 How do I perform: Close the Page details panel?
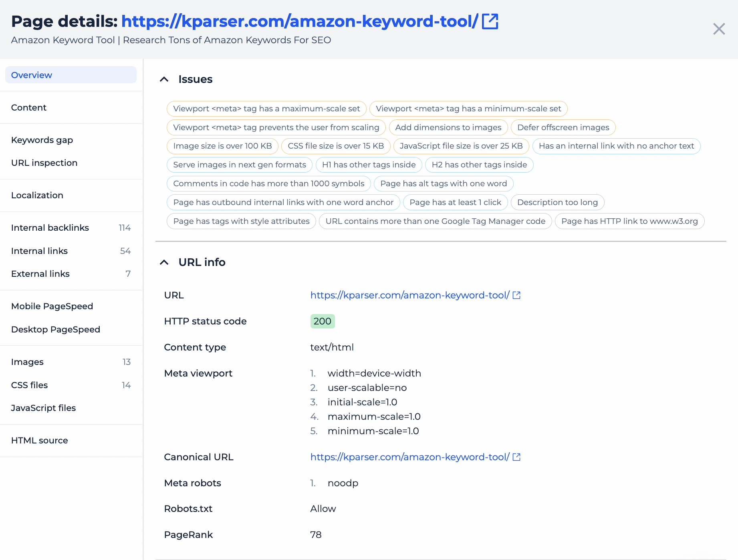[719, 29]
